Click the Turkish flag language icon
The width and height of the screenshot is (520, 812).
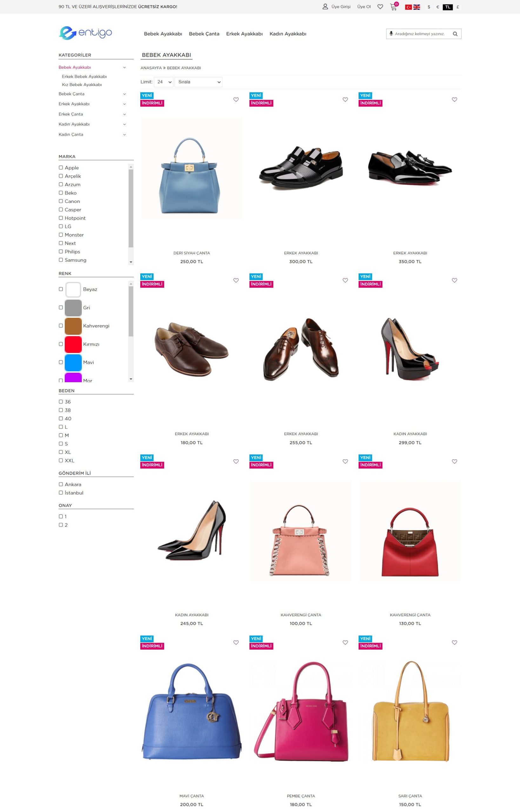tap(408, 7)
